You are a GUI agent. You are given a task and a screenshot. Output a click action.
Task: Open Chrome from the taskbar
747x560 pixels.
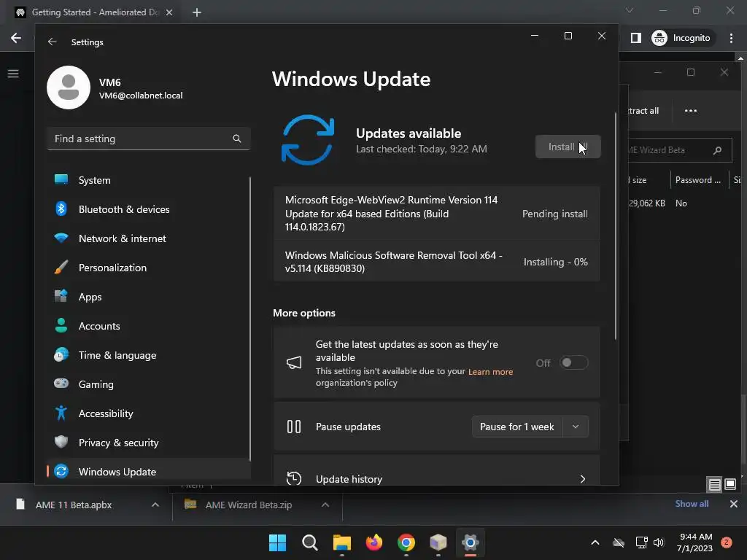[406, 542]
